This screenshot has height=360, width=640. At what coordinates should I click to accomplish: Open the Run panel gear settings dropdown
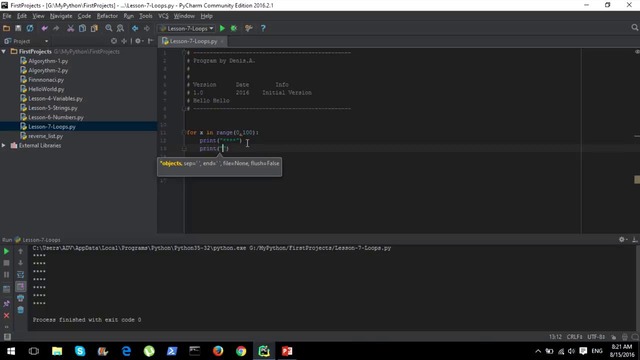pos(622,240)
